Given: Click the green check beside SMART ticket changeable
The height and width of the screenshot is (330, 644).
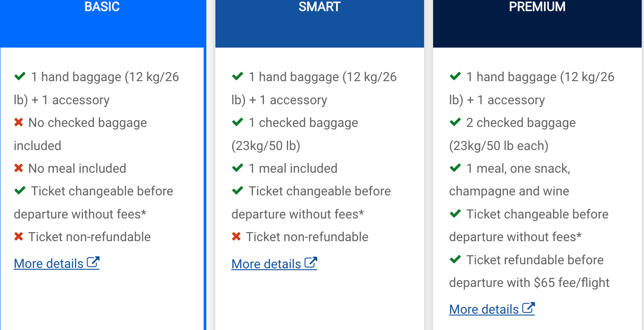Looking at the screenshot, I should pos(238,191).
